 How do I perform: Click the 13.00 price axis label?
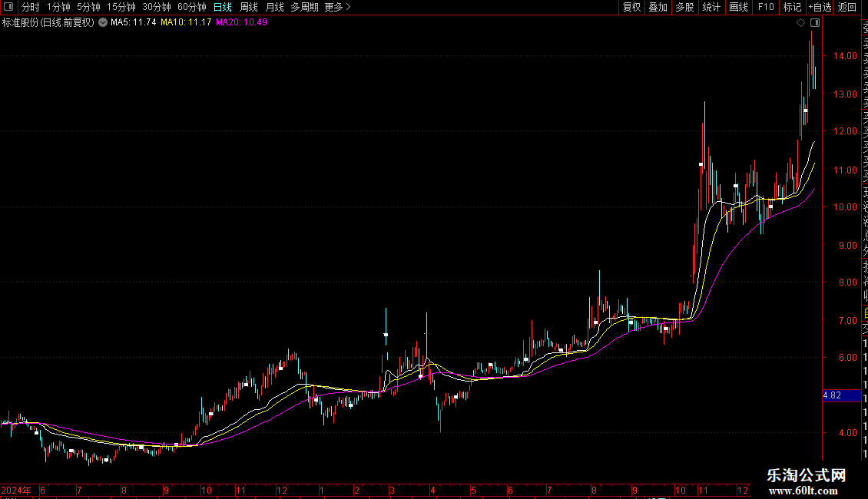845,94
